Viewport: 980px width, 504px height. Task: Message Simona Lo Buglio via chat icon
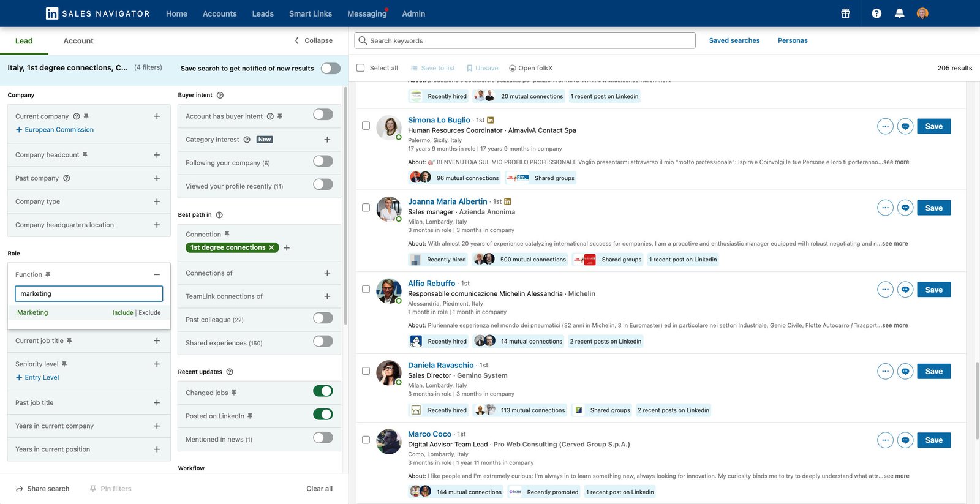coord(905,126)
